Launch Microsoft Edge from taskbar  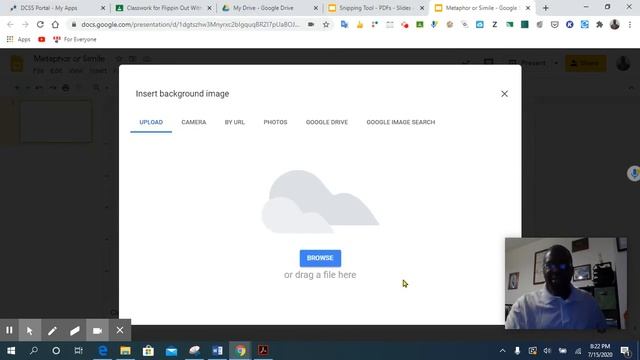click(103, 351)
